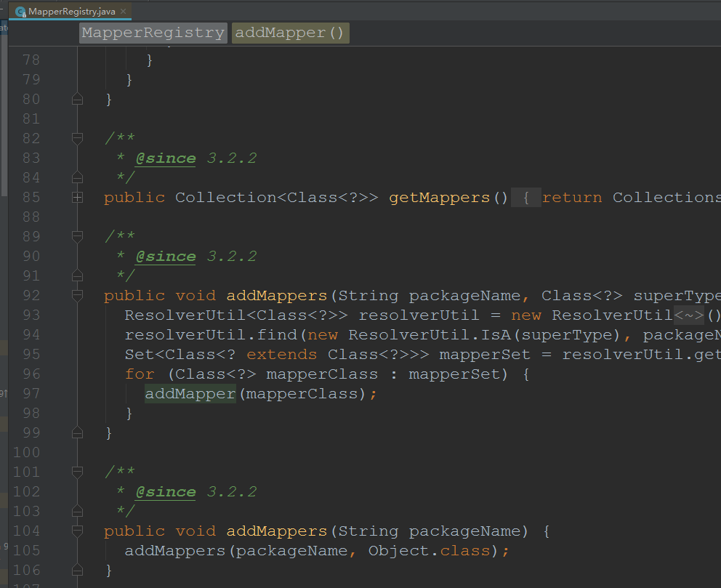Click the folded diamond <~> on line 93
Image resolution: width=721 pixels, height=588 pixels.
coord(689,315)
